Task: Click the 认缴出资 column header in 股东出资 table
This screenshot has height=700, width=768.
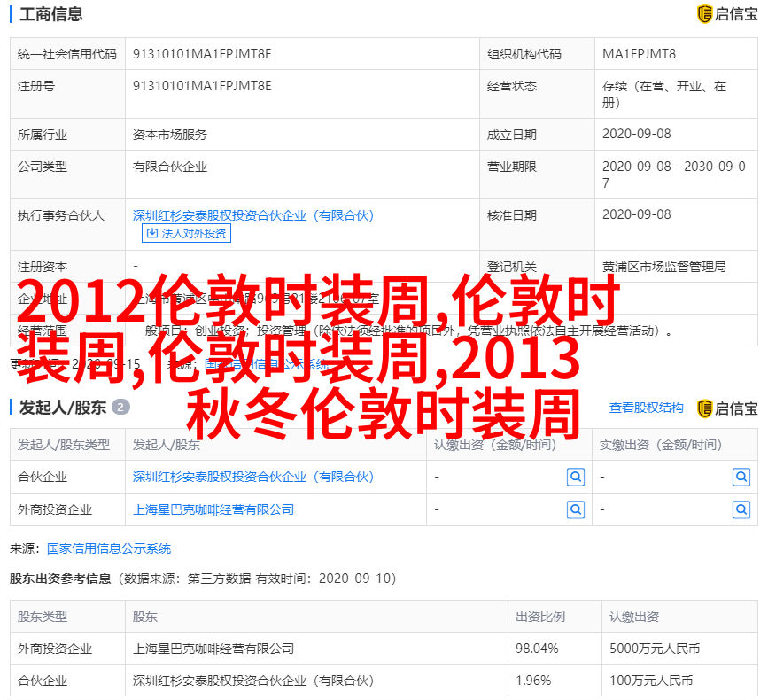Action: [x=633, y=618]
